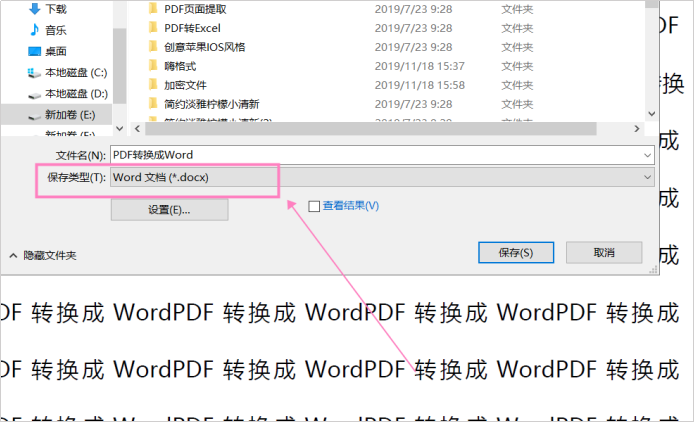Click the 设置(E)... button
695x423 pixels.
point(169,210)
